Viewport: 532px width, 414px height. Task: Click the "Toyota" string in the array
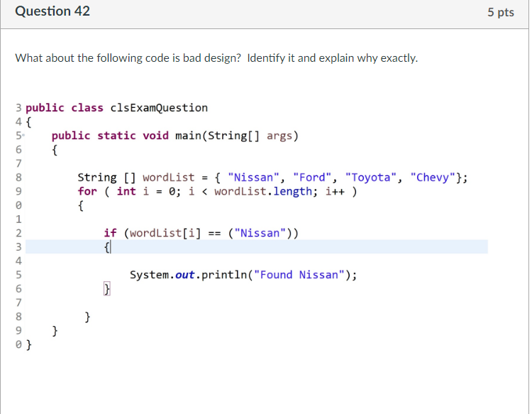click(371, 178)
